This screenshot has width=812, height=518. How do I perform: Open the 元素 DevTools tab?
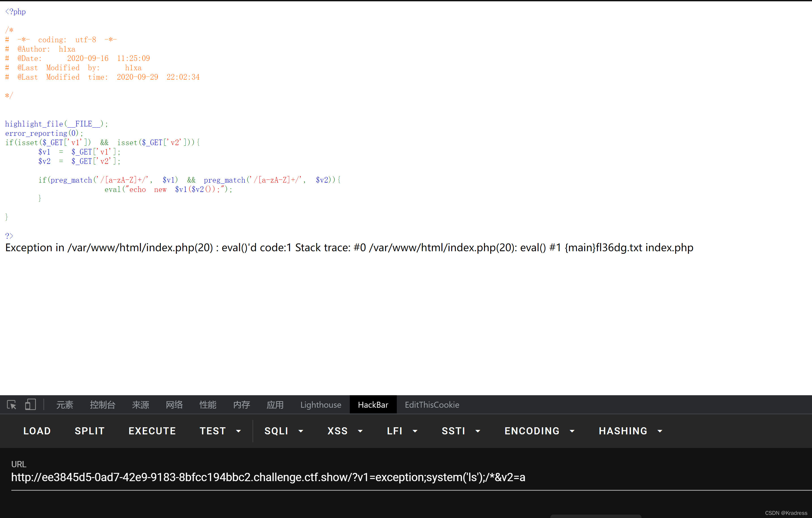[64, 405]
